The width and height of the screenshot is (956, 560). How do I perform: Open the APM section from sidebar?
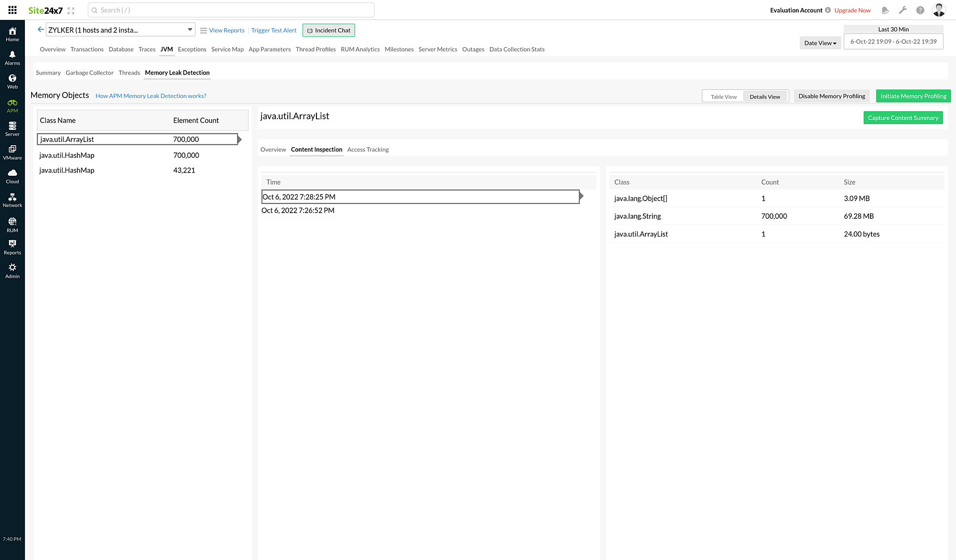click(12, 105)
